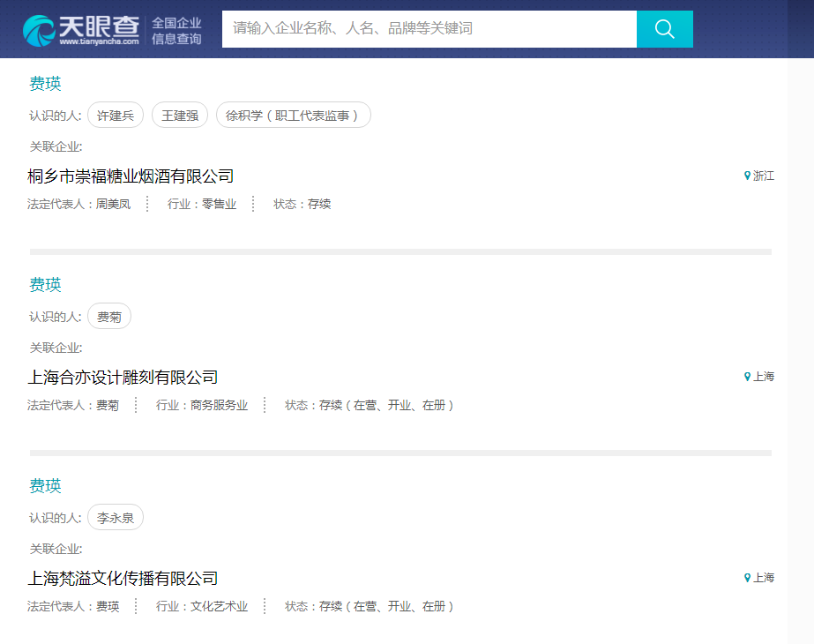Open company 桐乡市崇福糖业烟酒有限公司
Image resolution: width=814 pixels, height=644 pixels.
point(131,176)
